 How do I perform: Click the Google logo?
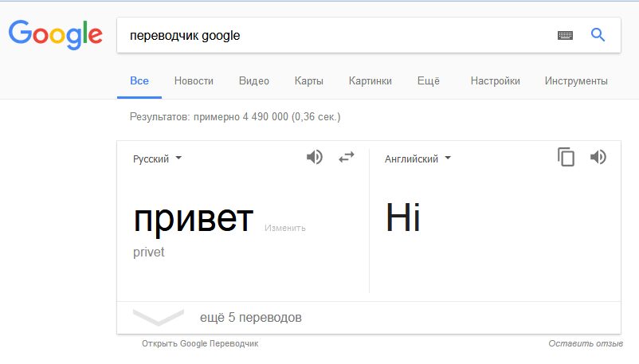[55, 34]
